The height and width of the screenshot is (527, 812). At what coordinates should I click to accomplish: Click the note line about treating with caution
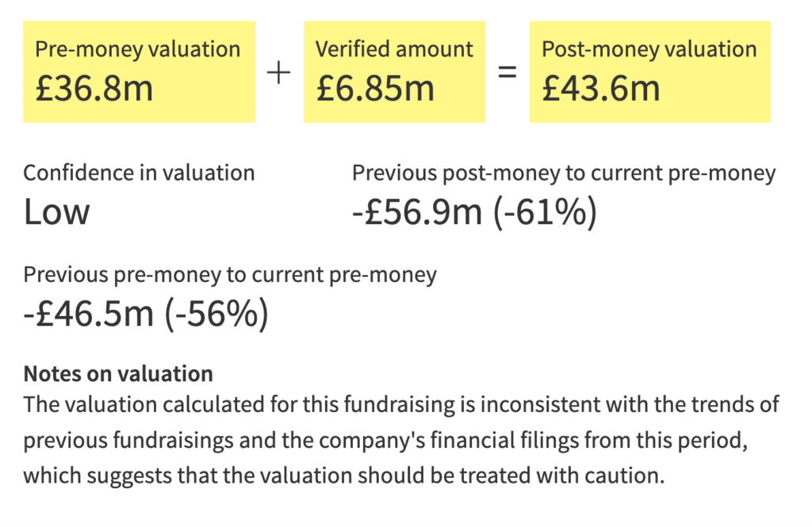click(344, 475)
